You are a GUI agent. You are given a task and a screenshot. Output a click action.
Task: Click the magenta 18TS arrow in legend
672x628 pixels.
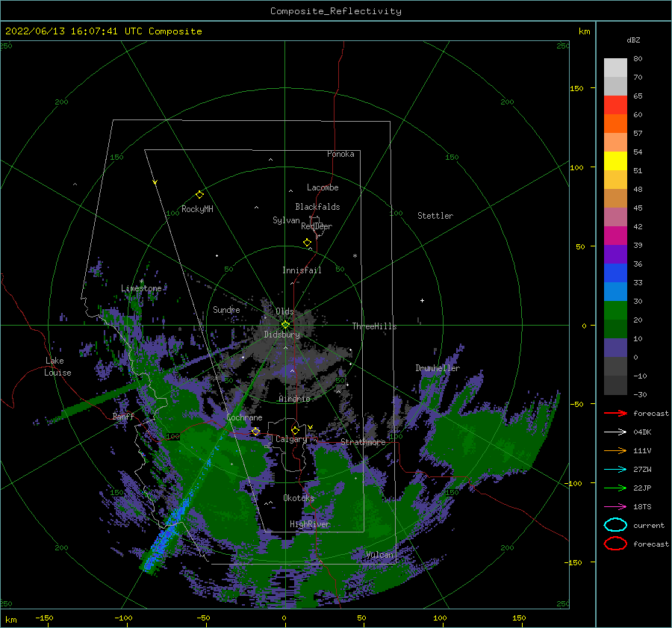point(615,507)
